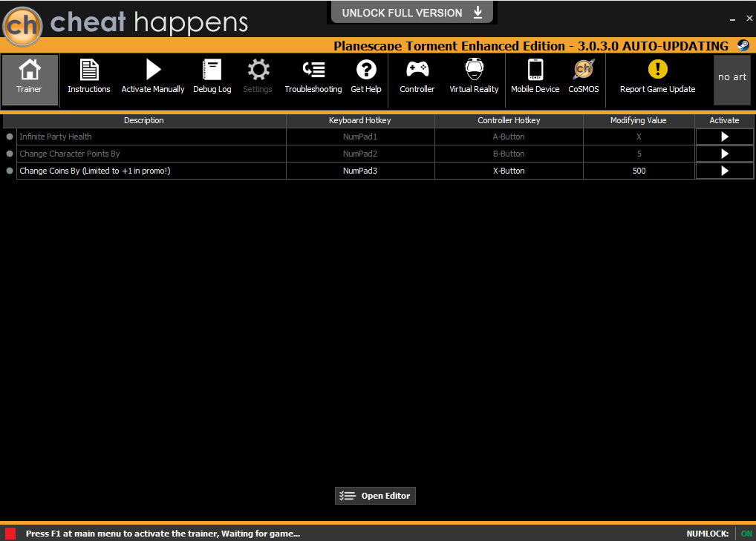This screenshot has height=541, width=756.
Task: Edit the modifying value 500
Action: point(639,171)
